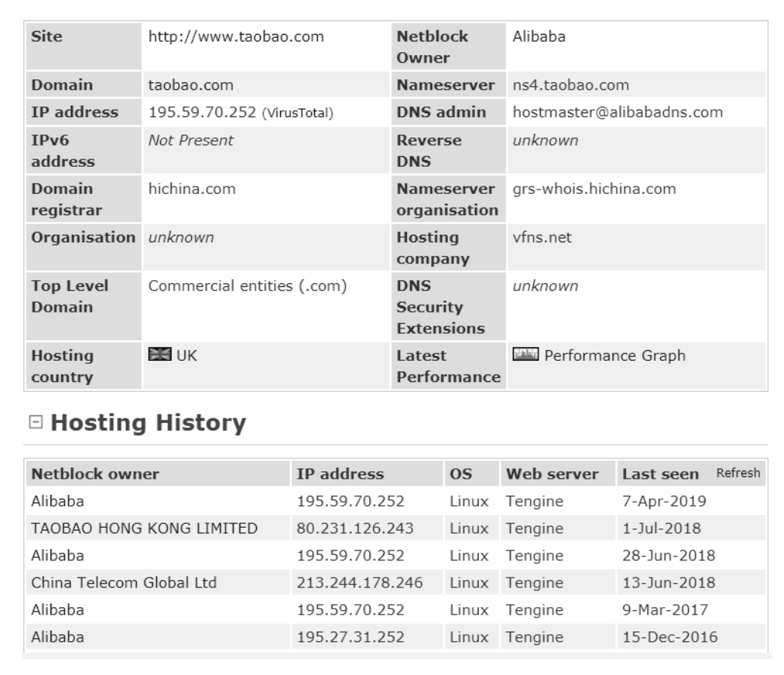This screenshot has height=675, width=784.
Task: Click the hostmaster@alibabadns.com DNS admin value
Action: [x=618, y=112]
